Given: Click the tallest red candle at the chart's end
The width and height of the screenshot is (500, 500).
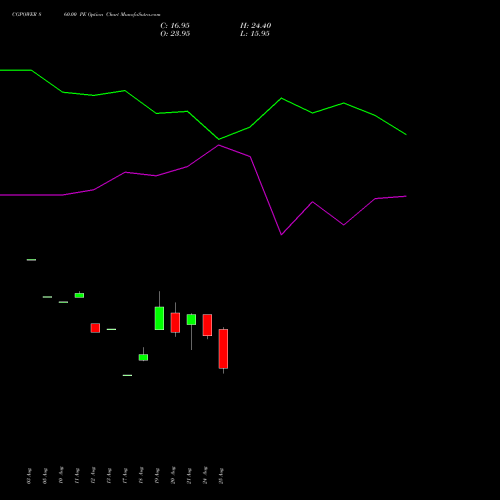Looking at the screenshot, I should tap(223, 349).
